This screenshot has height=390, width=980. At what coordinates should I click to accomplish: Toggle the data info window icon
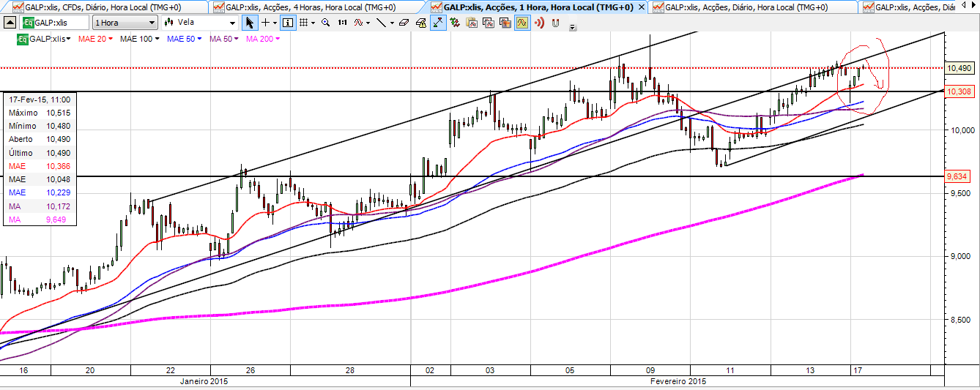coord(288,23)
